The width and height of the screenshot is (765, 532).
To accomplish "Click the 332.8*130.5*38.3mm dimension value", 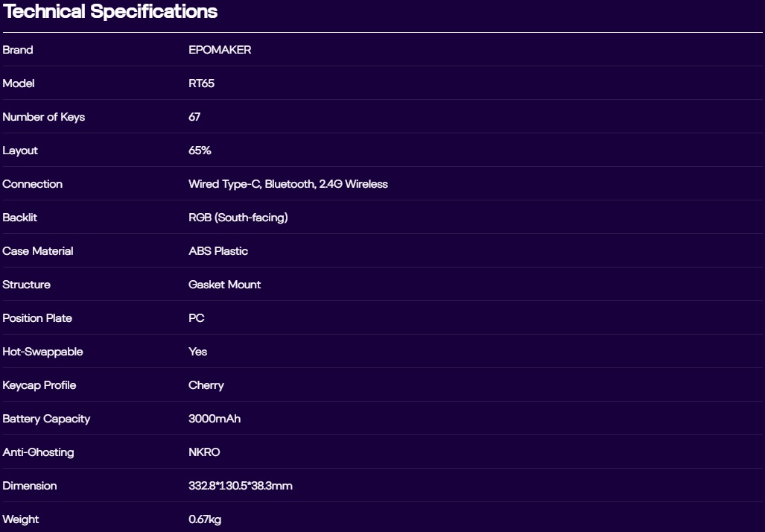I will point(240,486).
